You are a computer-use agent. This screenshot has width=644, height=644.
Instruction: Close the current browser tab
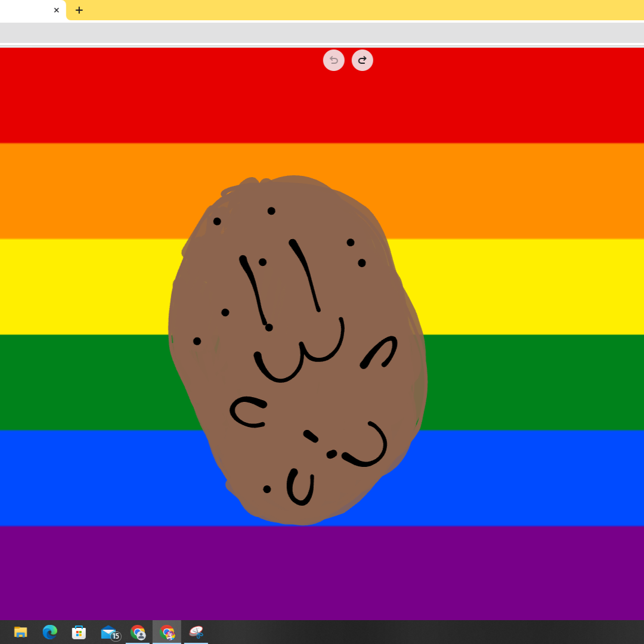click(57, 10)
